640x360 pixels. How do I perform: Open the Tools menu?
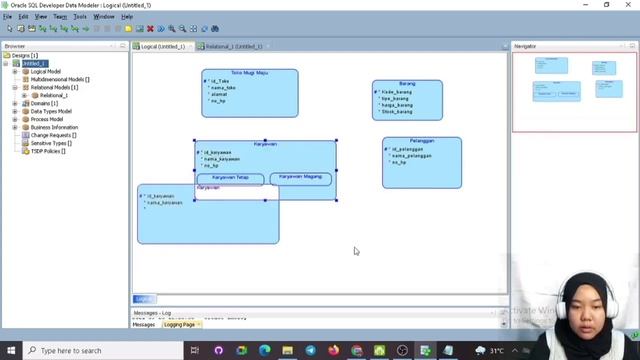pos(80,17)
